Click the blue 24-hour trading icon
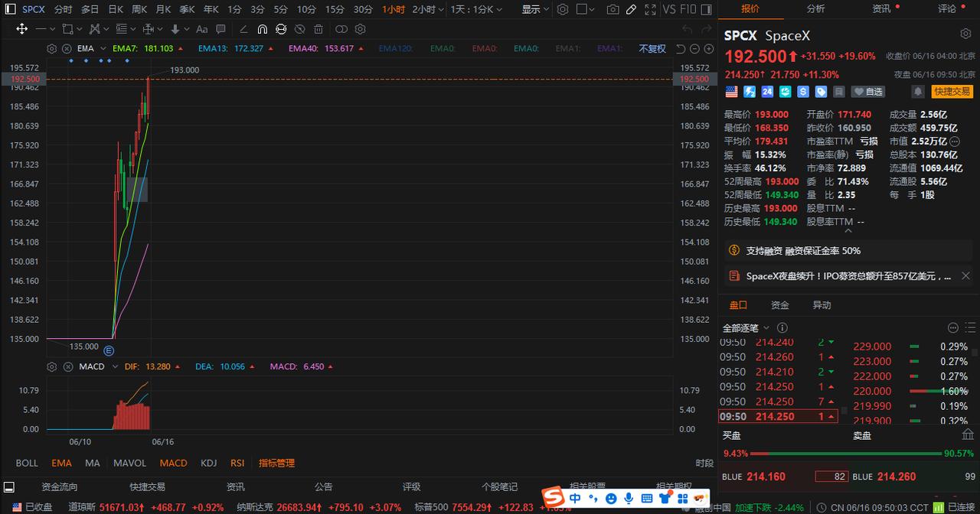This screenshot has height=514, width=980. (x=767, y=91)
